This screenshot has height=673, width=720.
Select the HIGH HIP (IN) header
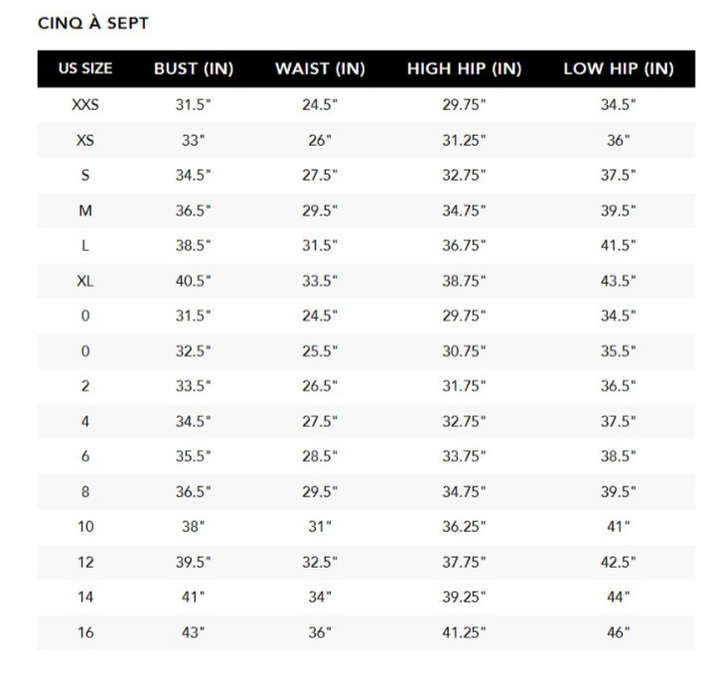point(464,69)
